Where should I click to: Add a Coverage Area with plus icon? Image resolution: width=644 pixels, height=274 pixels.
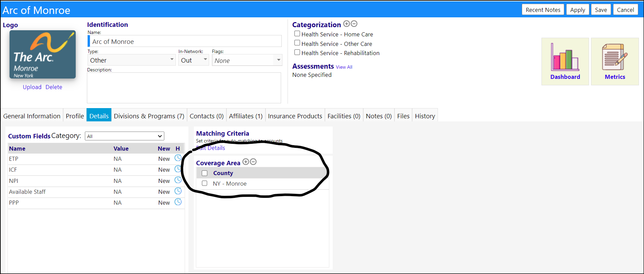tap(246, 162)
